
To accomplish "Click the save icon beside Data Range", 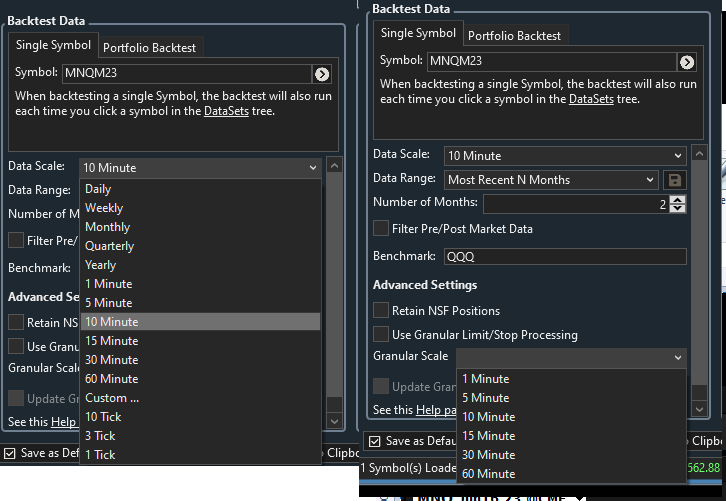I will pos(675,180).
